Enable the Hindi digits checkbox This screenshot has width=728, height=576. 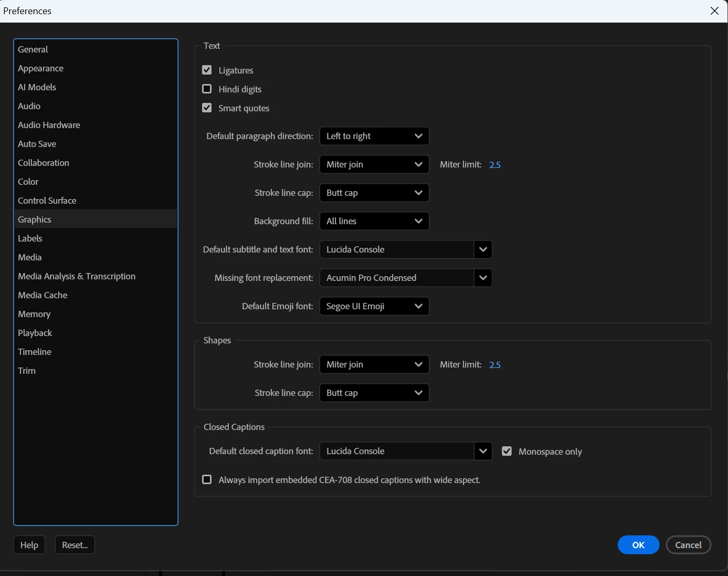pyautogui.click(x=207, y=89)
